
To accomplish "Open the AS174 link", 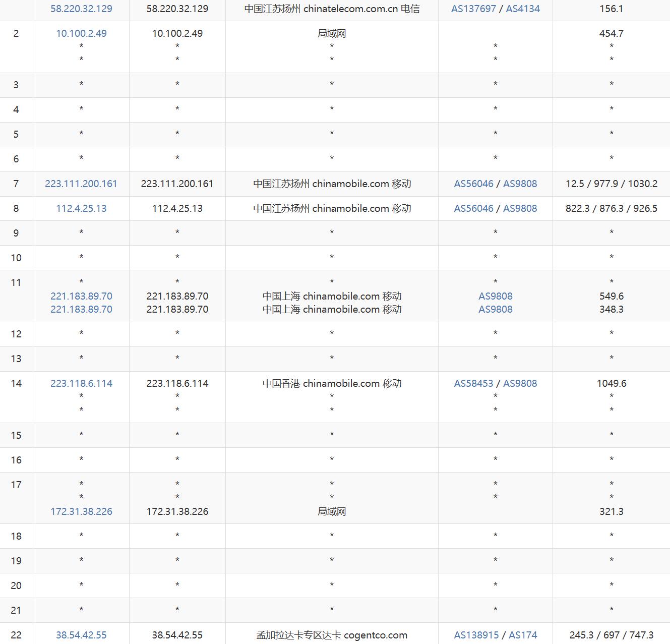I will tap(523, 635).
